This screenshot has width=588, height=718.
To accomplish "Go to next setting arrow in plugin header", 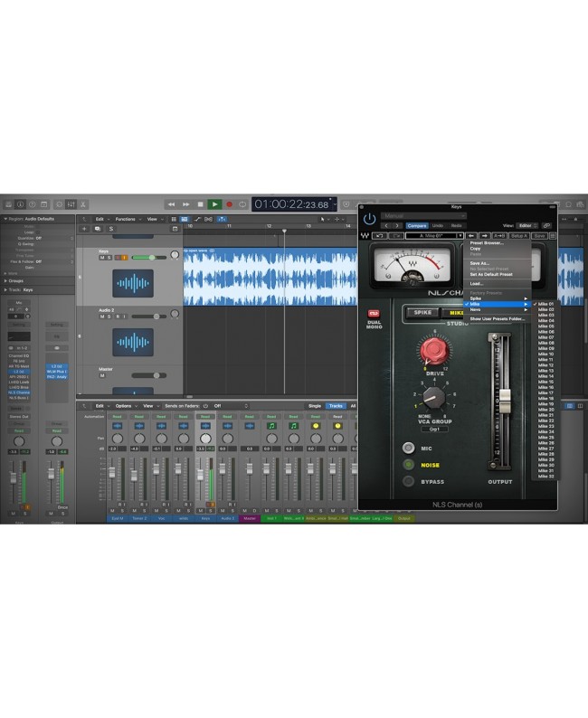I will pos(397,226).
